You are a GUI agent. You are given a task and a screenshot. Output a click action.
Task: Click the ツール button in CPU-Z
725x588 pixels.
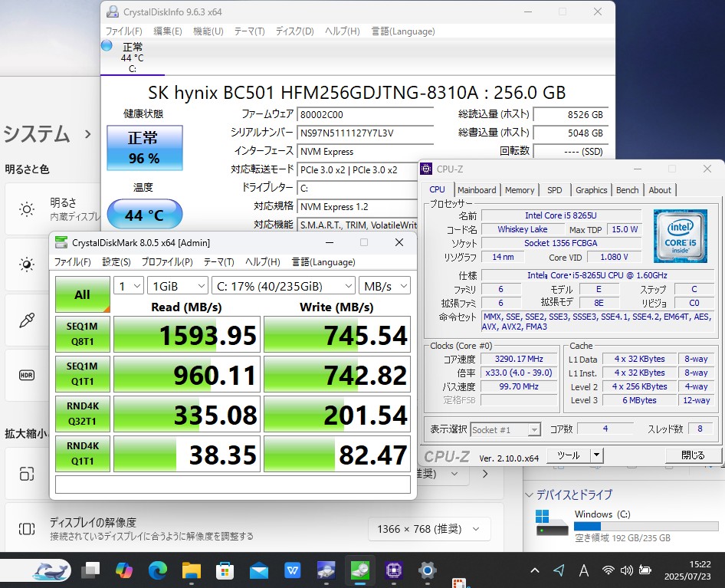click(x=568, y=455)
